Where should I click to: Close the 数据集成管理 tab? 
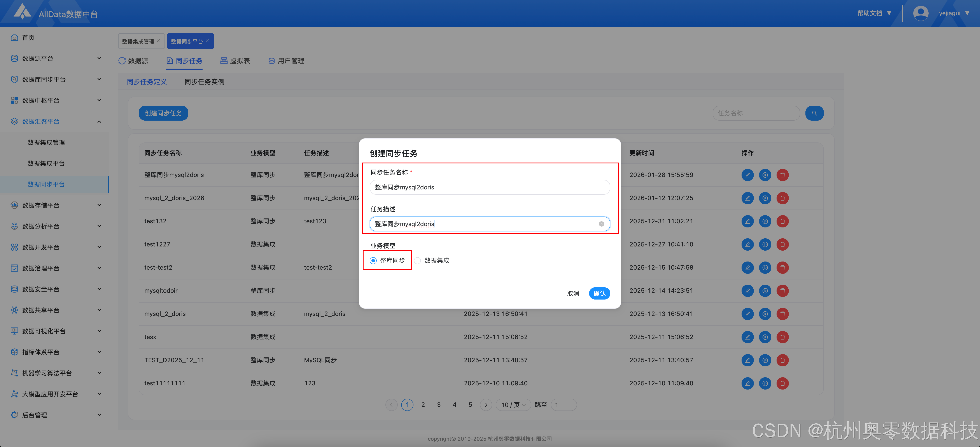(x=159, y=41)
